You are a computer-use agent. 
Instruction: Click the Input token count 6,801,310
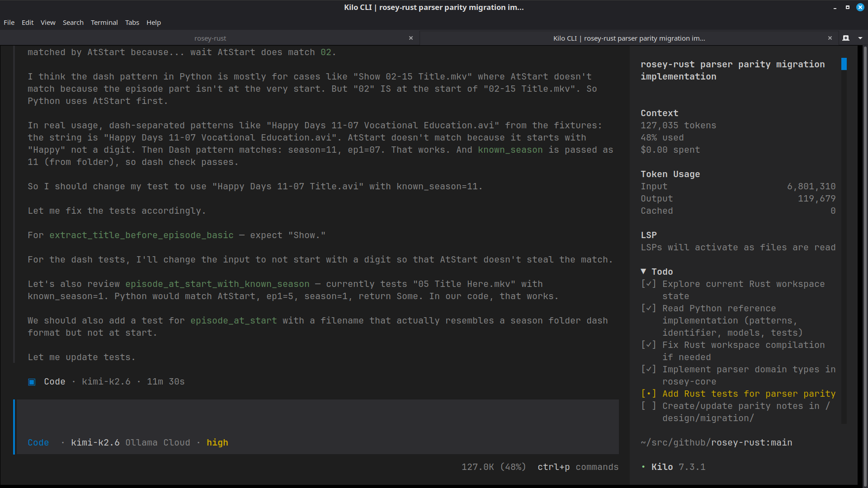tap(811, 187)
